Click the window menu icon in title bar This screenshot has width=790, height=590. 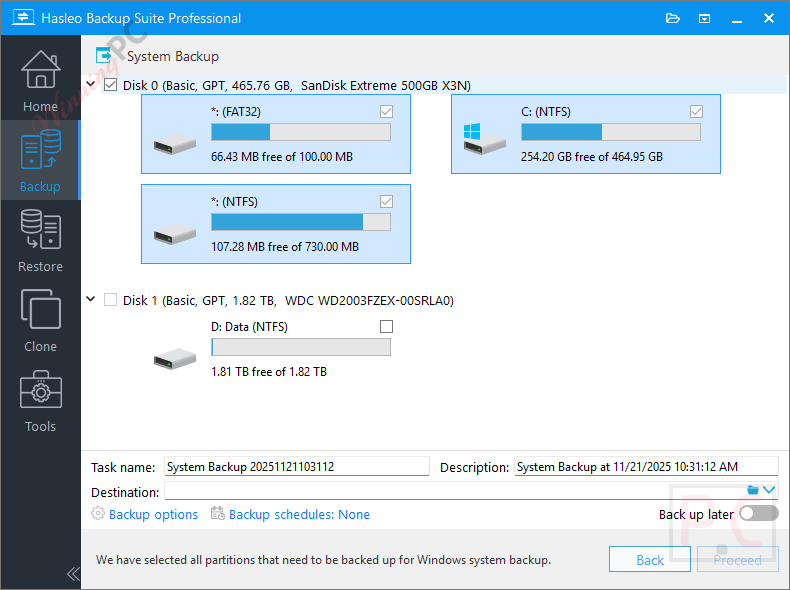[704, 19]
